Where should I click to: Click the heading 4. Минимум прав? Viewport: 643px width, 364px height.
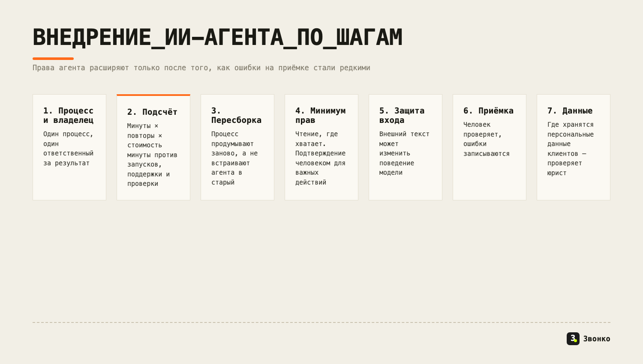tap(321, 115)
